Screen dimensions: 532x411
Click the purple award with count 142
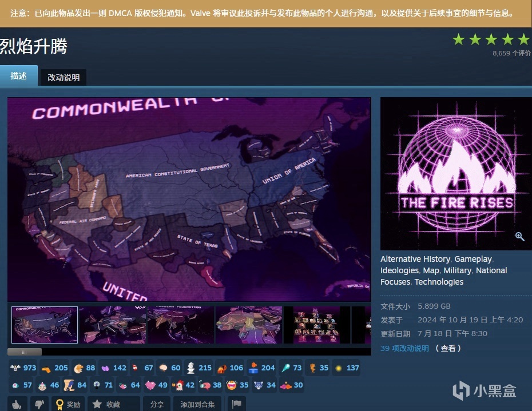(x=114, y=368)
